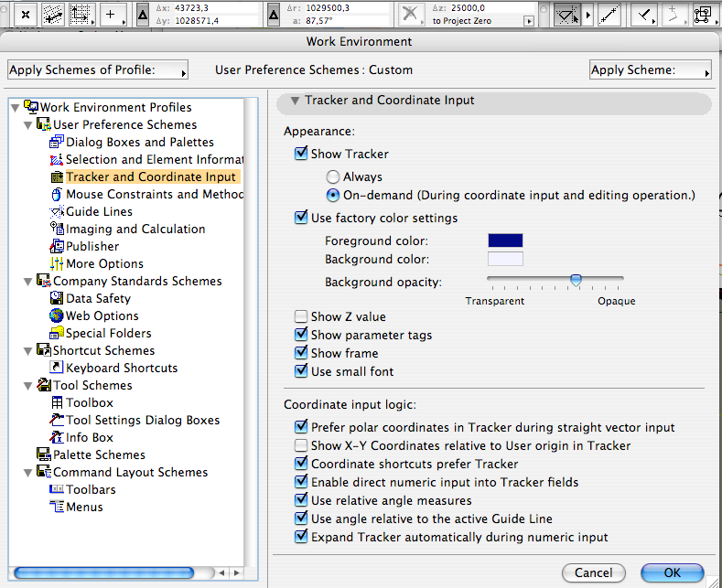Click the Palette Schemes icon
Screen dimensions: 722x588
point(44,454)
